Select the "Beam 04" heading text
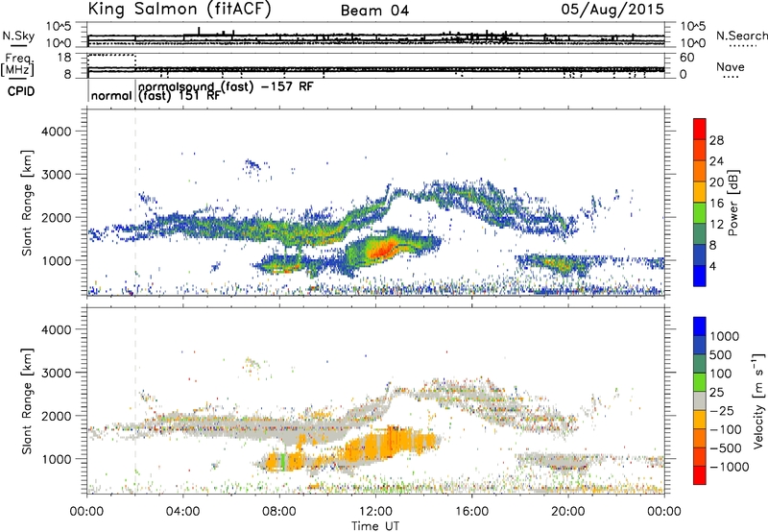This screenshot has width=768, height=532. [374, 11]
